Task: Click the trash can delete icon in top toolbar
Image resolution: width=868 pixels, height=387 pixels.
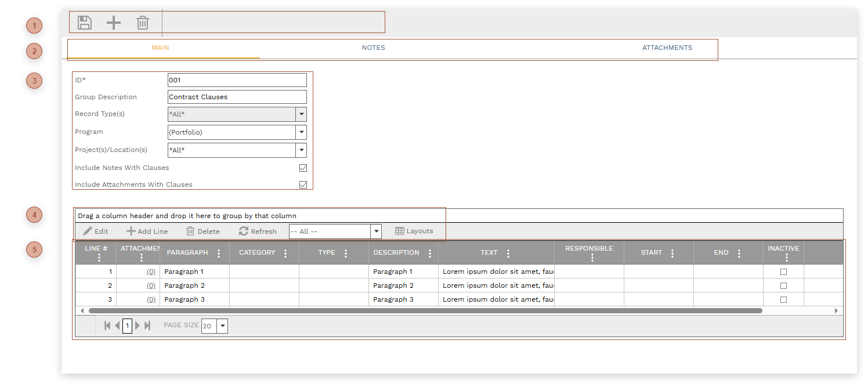Action: [143, 23]
